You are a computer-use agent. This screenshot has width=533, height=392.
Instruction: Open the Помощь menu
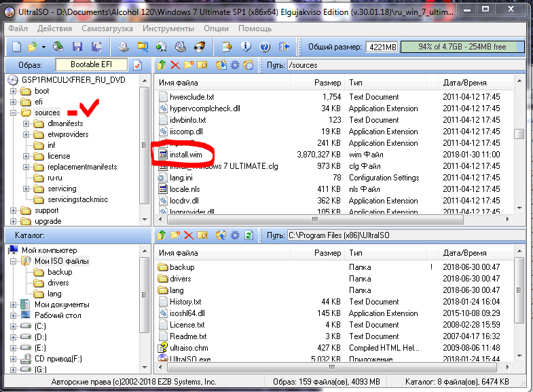255,28
